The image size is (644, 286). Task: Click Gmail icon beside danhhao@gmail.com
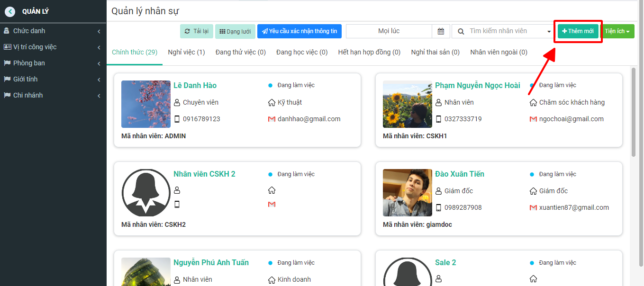pyautogui.click(x=272, y=119)
